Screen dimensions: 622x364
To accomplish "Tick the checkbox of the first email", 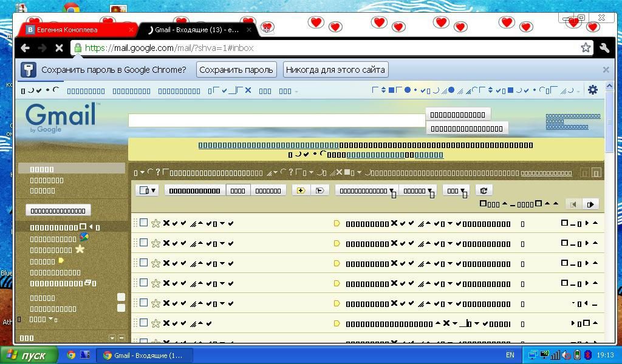I will [144, 223].
